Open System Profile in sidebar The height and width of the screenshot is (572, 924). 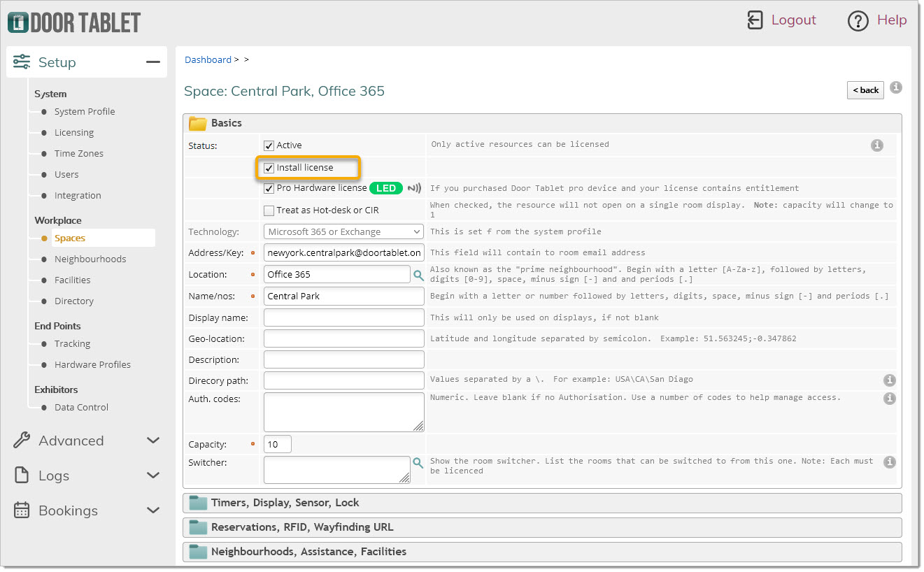[x=85, y=112]
